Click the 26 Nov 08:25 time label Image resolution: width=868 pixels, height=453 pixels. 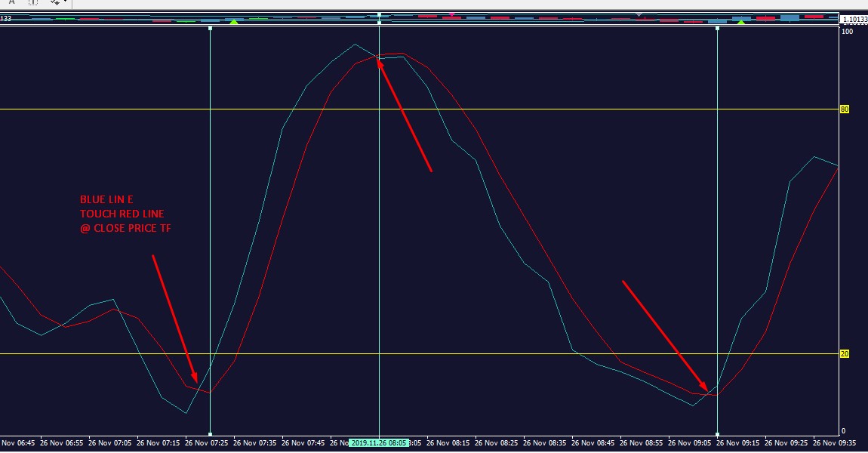tap(496, 443)
